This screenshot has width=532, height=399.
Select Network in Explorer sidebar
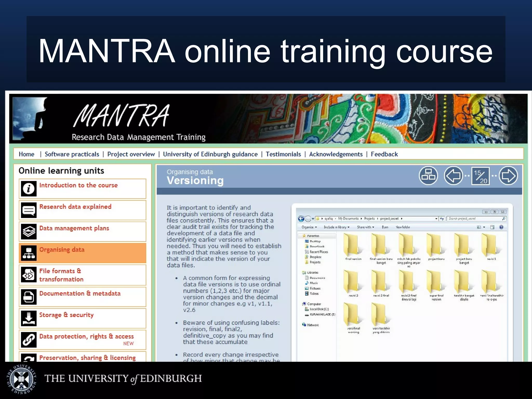coord(310,325)
